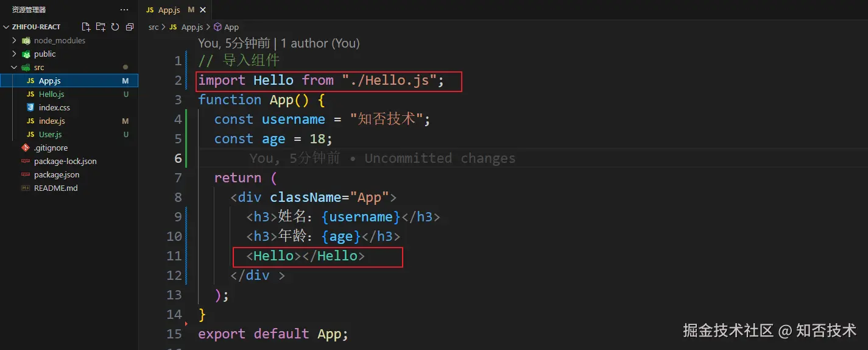
Task: Expand the node_modules folder
Action: tap(14, 40)
